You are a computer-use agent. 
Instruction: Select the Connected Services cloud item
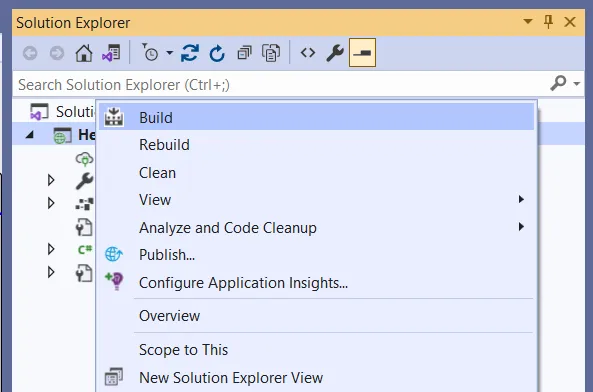click(84, 159)
